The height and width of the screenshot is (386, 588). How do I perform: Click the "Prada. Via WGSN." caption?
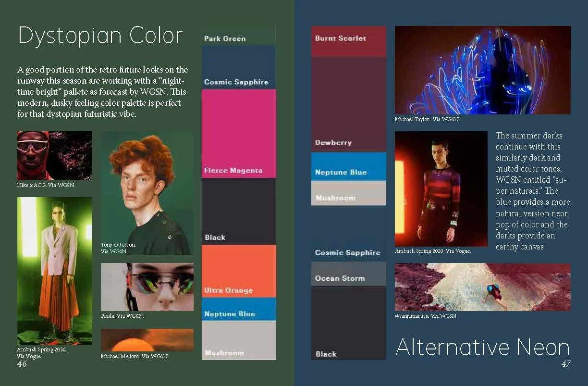122,316
